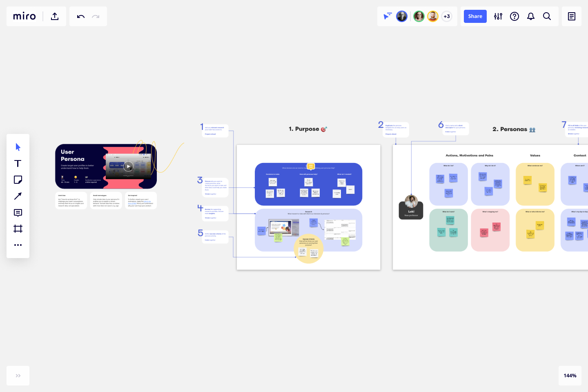Toggle collaborators' cursors icon
This screenshot has height=392, width=588.
387,16
